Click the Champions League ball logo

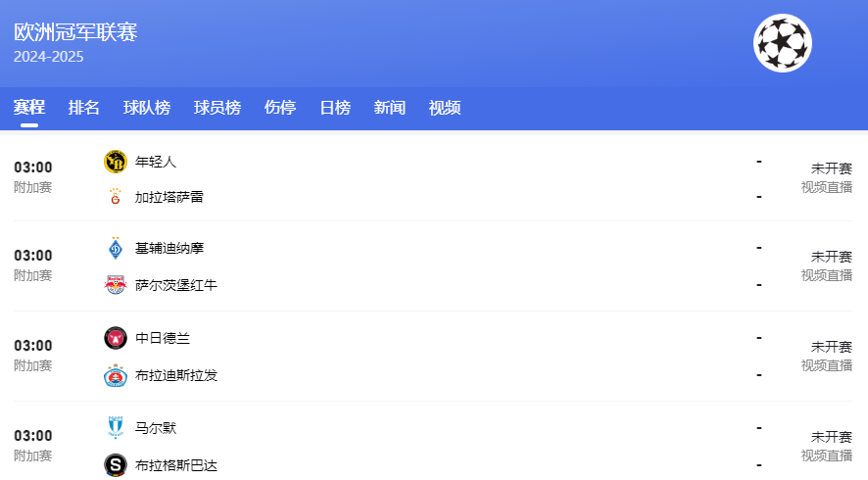click(x=782, y=43)
